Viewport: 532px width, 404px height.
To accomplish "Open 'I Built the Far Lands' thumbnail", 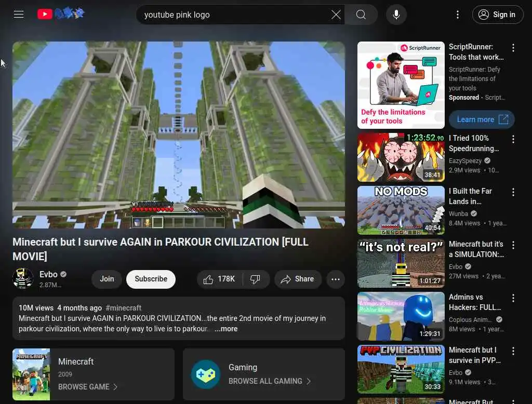I will click(401, 210).
